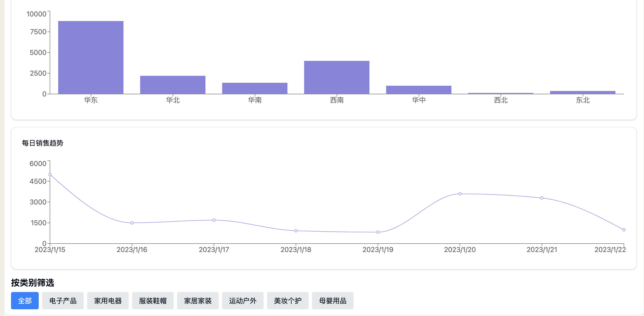Filter sales by 运动户外
The image size is (644, 316).
tap(243, 300)
